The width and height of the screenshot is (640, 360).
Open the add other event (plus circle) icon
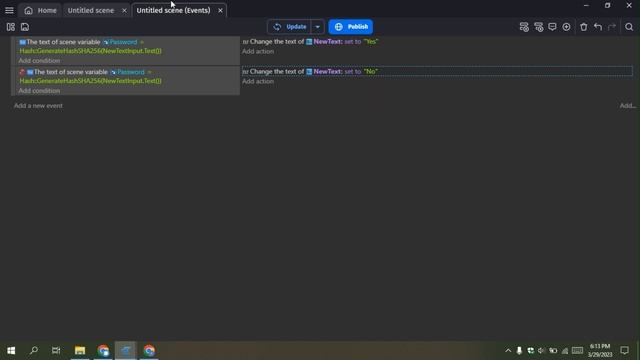(x=566, y=27)
